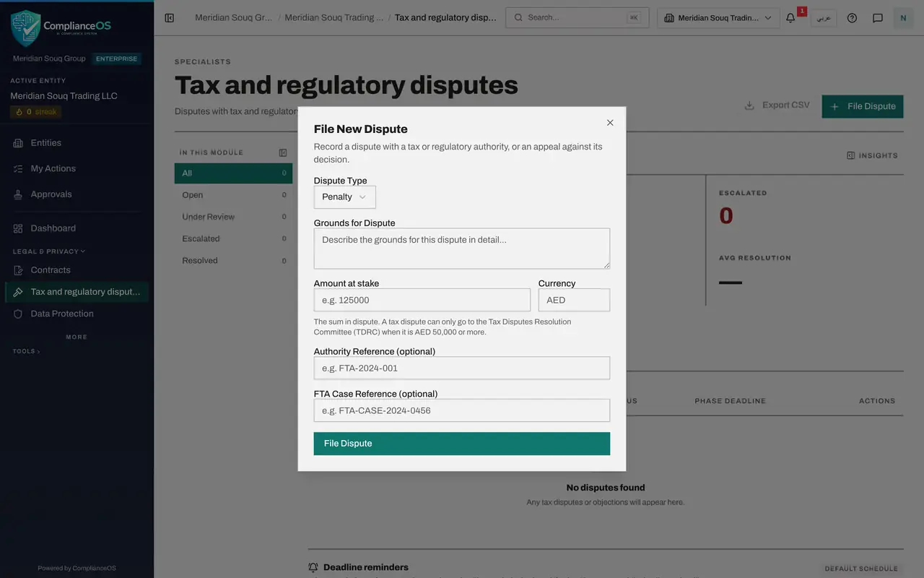
Task: Open the help question mark icon
Action: [852, 18]
